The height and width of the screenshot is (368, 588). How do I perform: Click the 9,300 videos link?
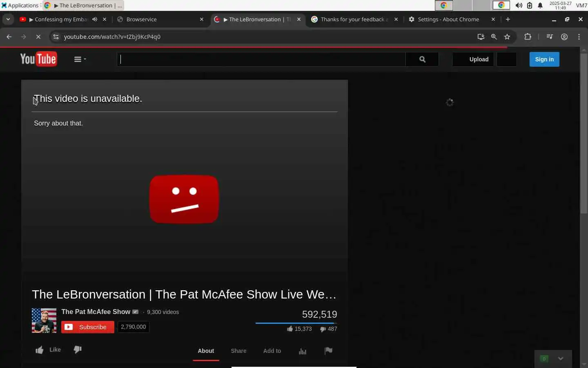pyautogui.click(x=163, y=312)
